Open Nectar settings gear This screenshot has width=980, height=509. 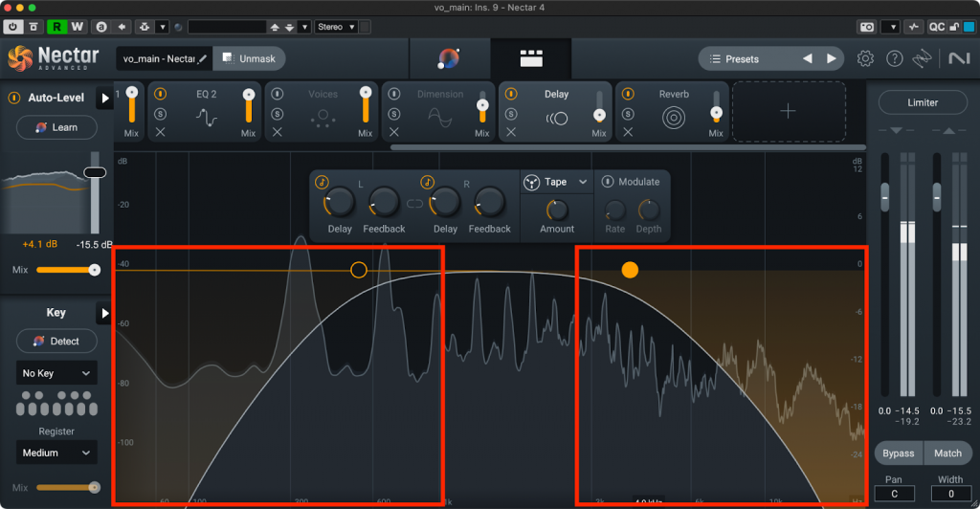[x=865, y=59]
